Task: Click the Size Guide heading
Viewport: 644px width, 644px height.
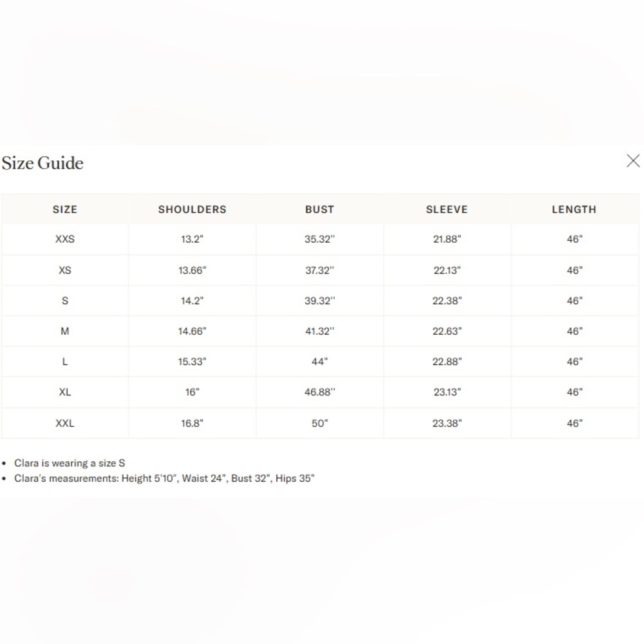Action: 43,163
